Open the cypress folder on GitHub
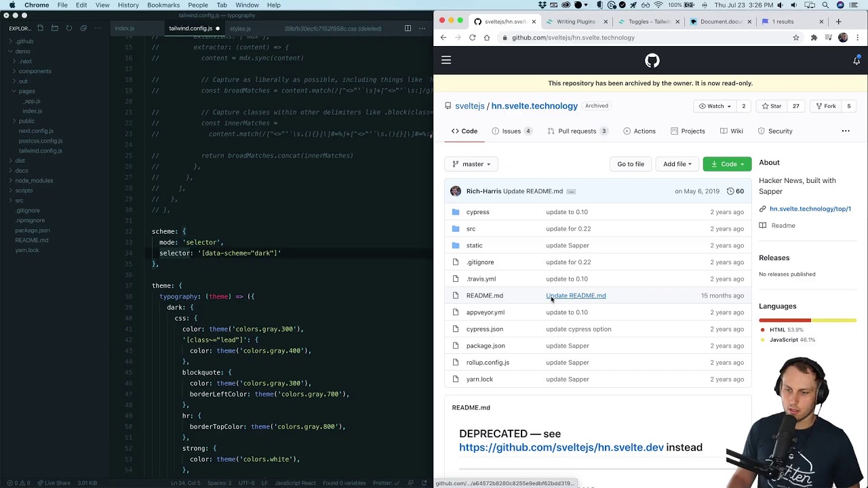 point(477,212)
